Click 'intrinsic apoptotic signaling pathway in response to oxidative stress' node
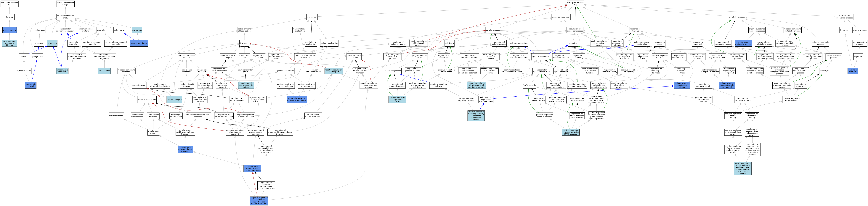Image resolution: width=868 pixels, height=206 pixels. tap(476, 116)
